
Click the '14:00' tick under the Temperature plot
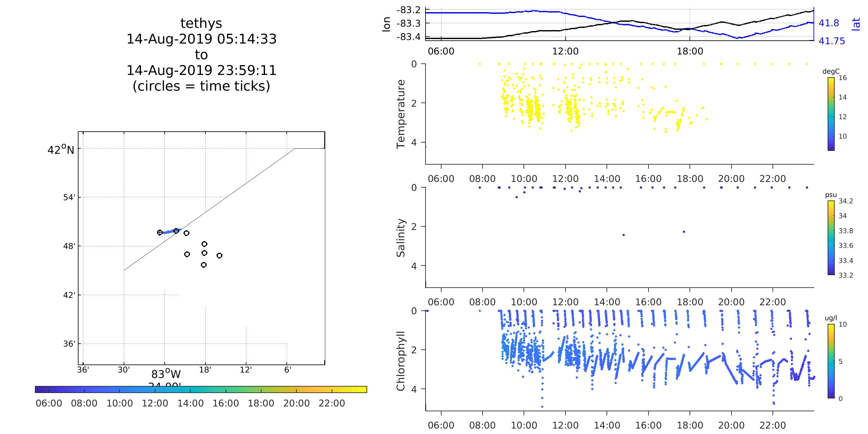(607, 179)
